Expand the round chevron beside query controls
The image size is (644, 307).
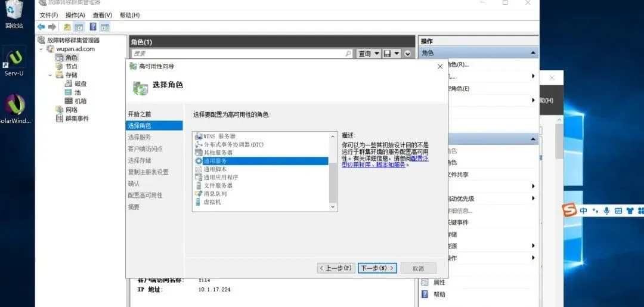pos(407,54)
